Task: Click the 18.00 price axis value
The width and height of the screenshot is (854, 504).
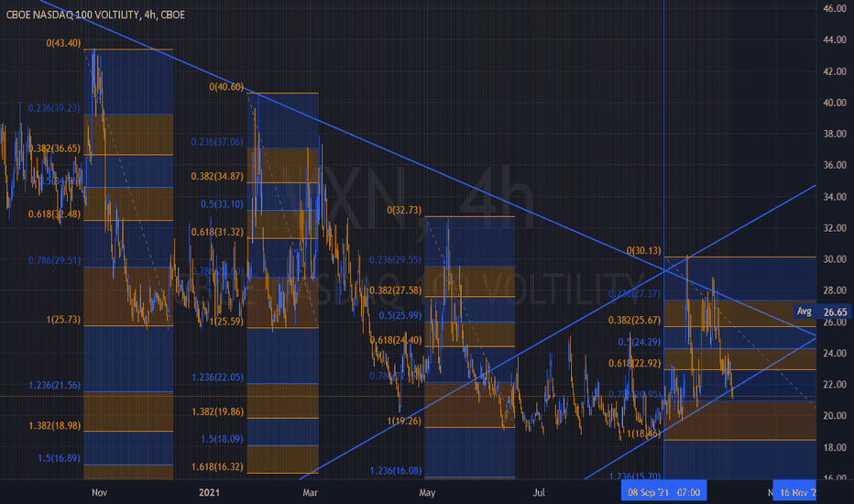Action: (835, 447)
